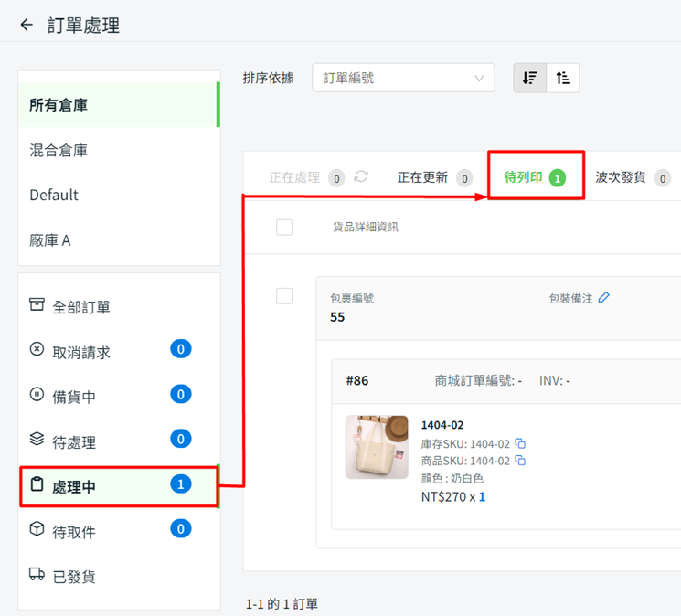Switch to 待列印 tab
The height and width of the screenshot is (616, 681).
(535, 177)
